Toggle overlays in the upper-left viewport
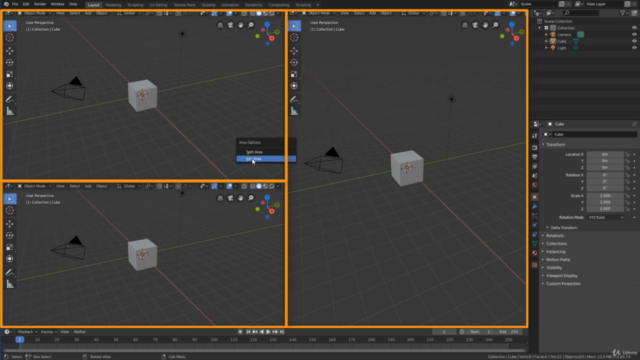 (x=229, y=13)
